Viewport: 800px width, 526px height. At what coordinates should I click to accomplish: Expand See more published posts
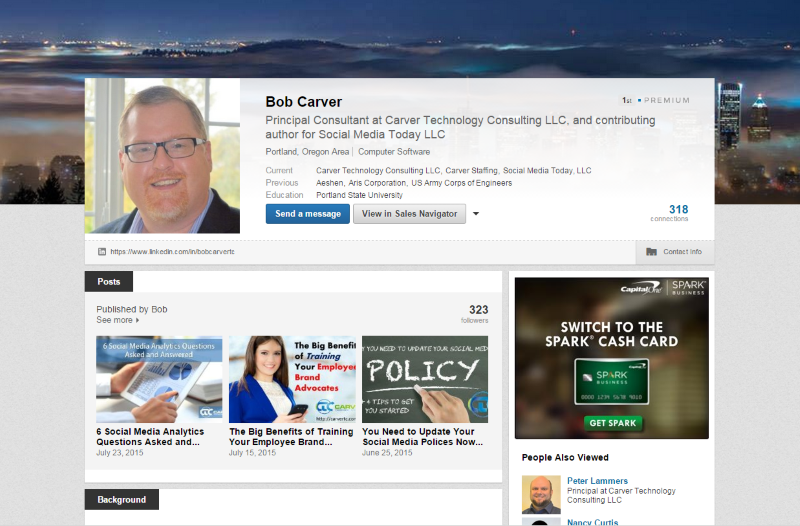[117, 320]
